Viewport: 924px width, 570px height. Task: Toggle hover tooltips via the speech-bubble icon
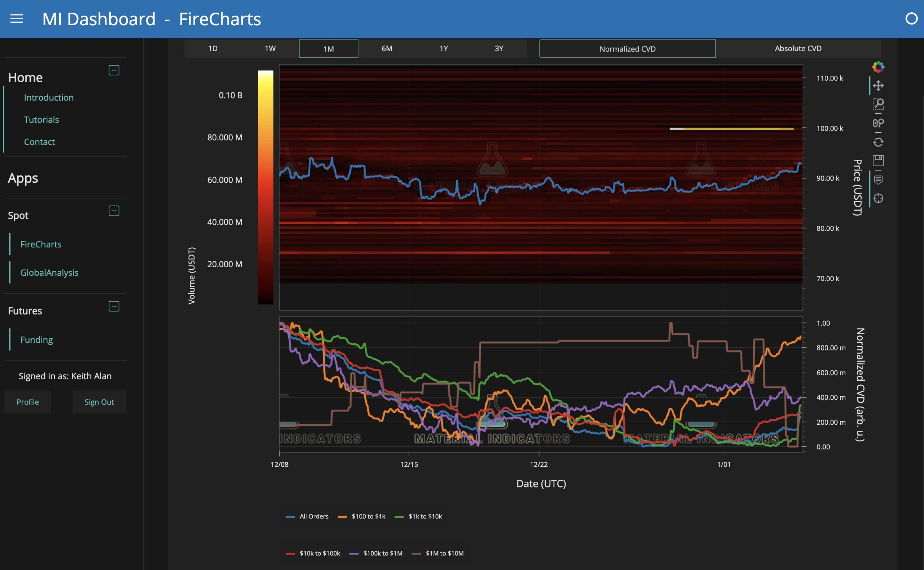coord(879,180)
